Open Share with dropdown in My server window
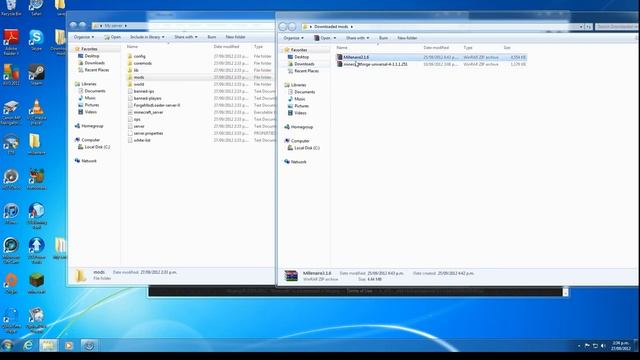Screen dimensions: 640x360 (186, 37)
